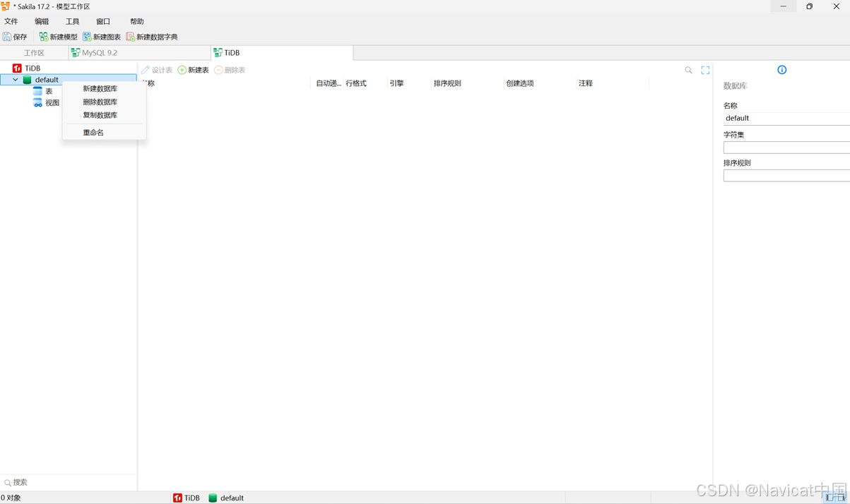Minimize the Sakila window
Viewport: 850px width, 504px height.
point(783,6)
